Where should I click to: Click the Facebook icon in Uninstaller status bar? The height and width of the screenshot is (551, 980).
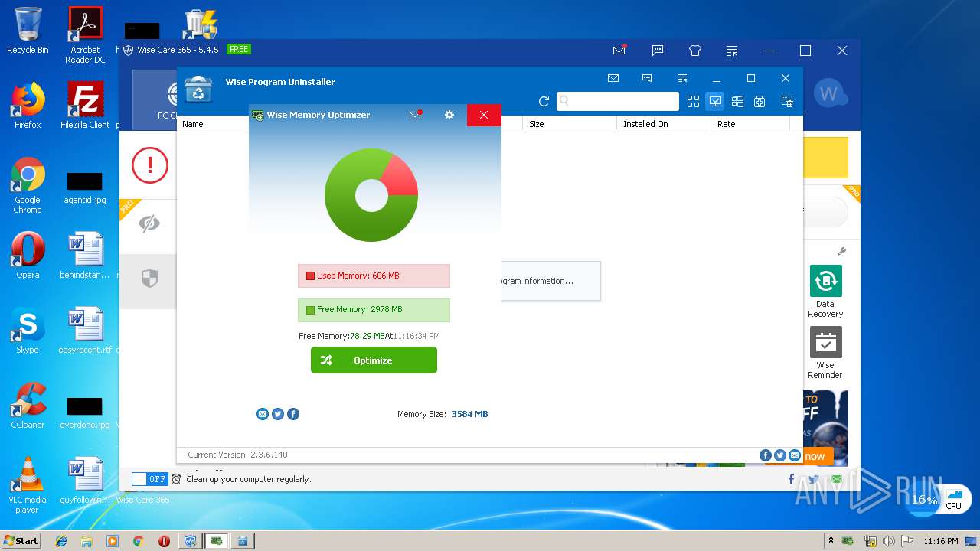[765, 455]
